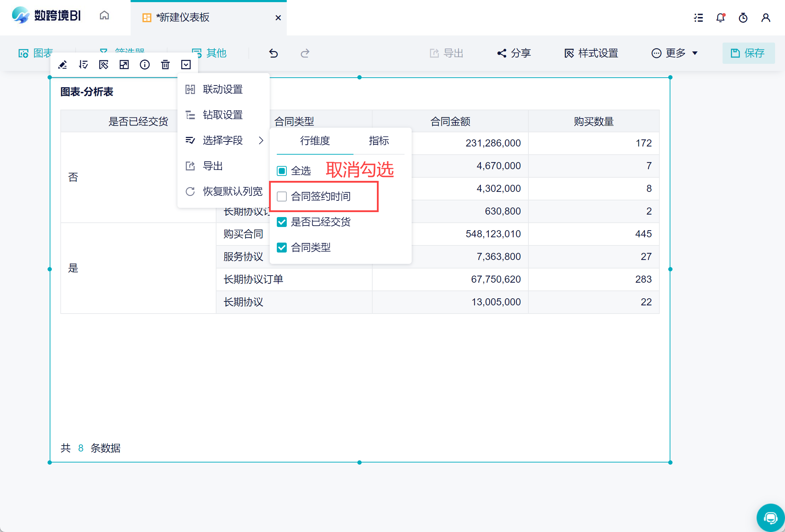The image size is (785, 532).
Task: Click the edit pencil icon on chart toolbar
Action: 63,65
